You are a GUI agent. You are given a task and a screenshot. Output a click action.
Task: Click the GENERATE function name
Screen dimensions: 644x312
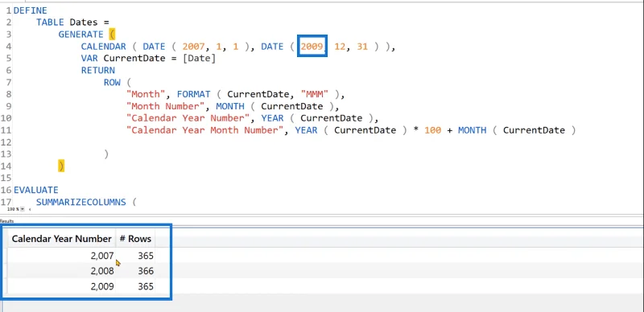pyautogui.click(x=81, y=35)
